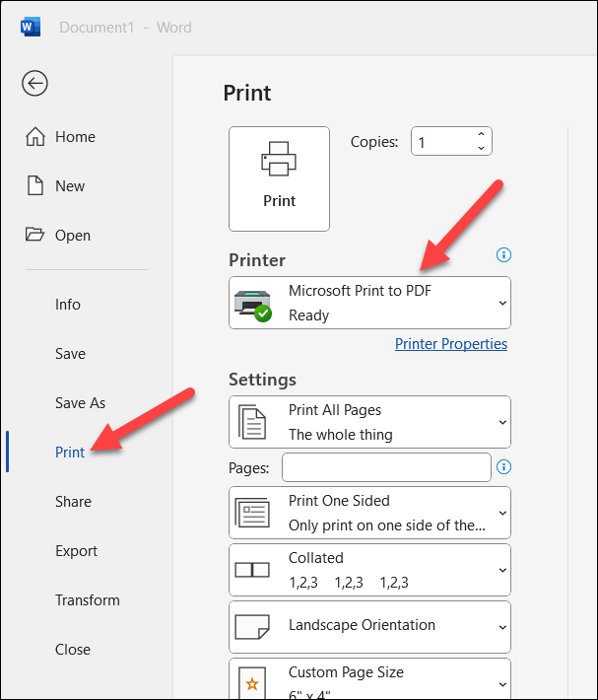Viewport: 598px width, 700px height.
Task: Expand the Print All Pages dropdown
Action: click(x=369, y=422)
